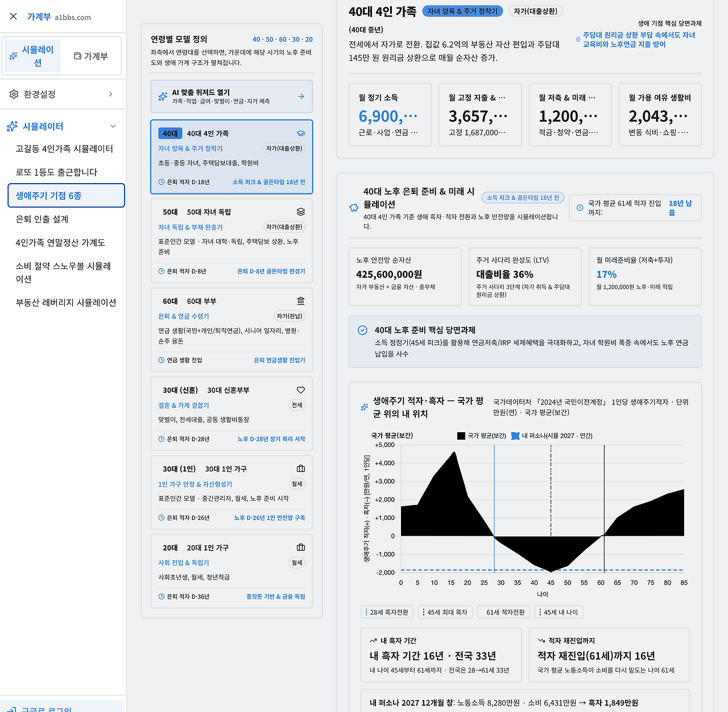
Task: Switch to the 시뮬레이션 tab
Action: (x=32, y=56)
